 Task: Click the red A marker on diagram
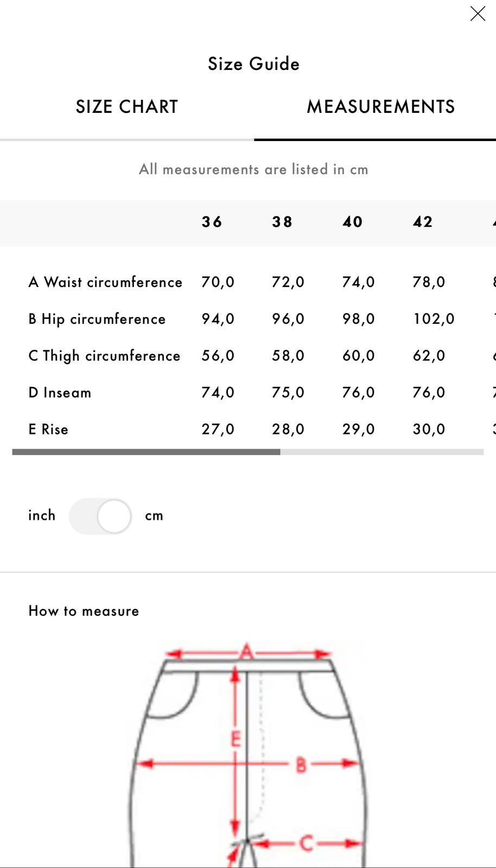click(x=247, y=650)
